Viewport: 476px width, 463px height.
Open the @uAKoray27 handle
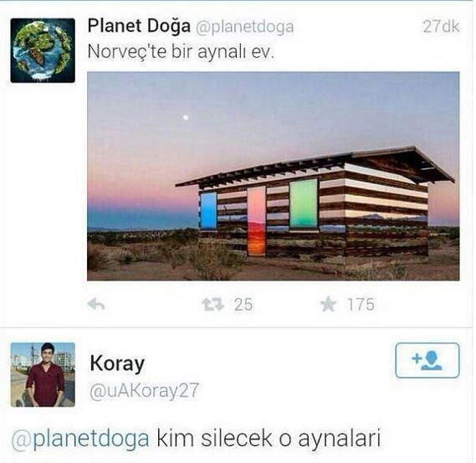(x=144, y=391)
